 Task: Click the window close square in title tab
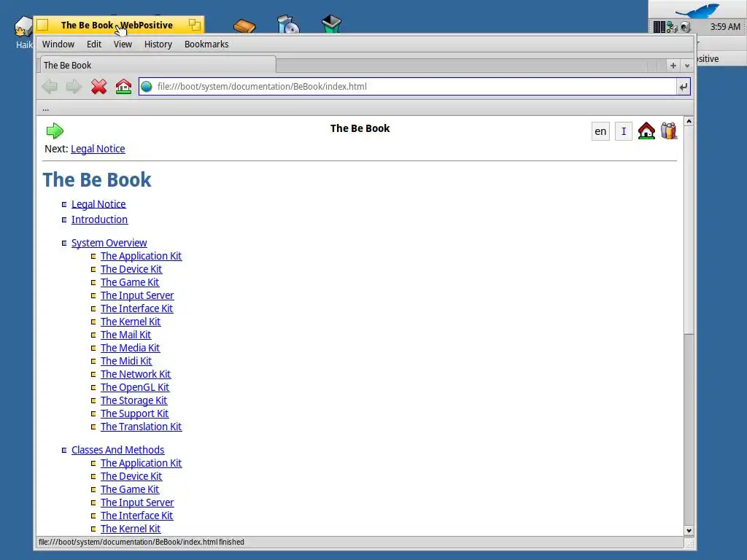(42, 25)
